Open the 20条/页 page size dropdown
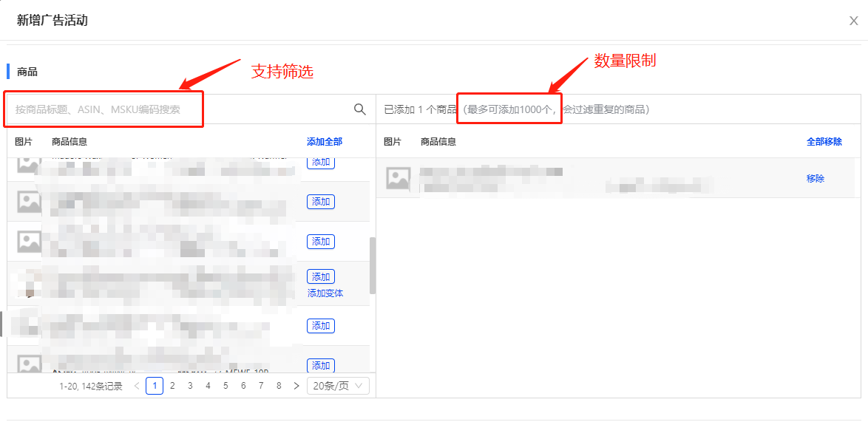Viewport: 868px width, 439px height. click(338, 386)
